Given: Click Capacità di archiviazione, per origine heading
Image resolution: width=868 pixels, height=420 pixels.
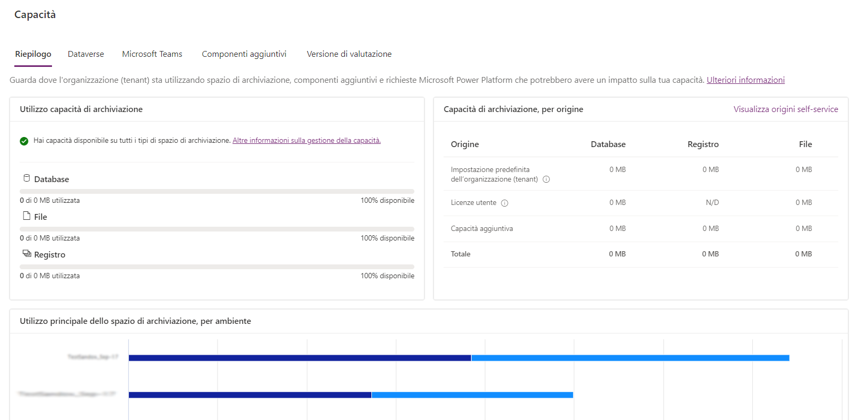Looking at the screenshot, I should pos(513,109).
